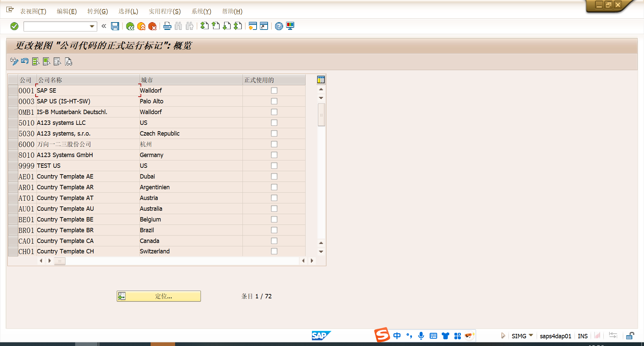Click the green Back arrow icon
This screenshot has height=346, width=644.
[x=130, y=26]
